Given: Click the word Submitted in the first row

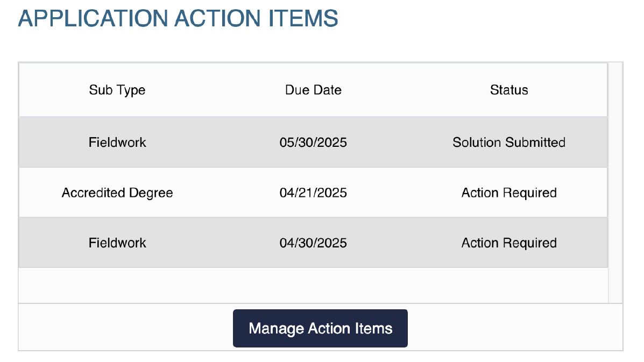Looking at the screenshot, I should (535, 143).
